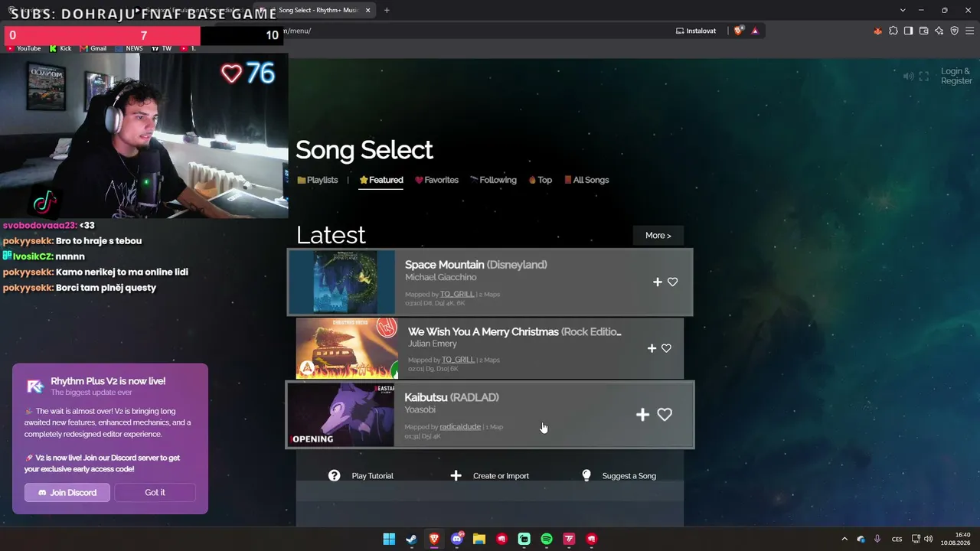This screenshot has height=551, width=980.
Task: Open the TW bookmark
Action: pyautogui.click(x=162, y=48)
